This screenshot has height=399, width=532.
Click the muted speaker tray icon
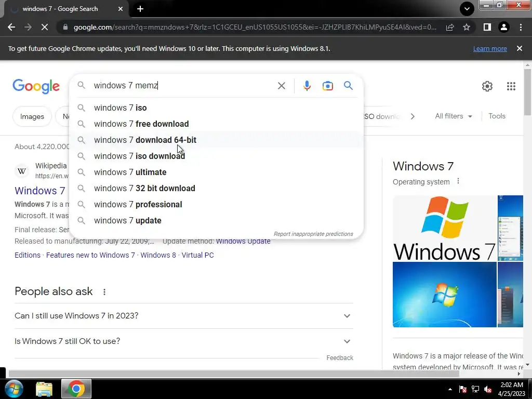point(488,389)
